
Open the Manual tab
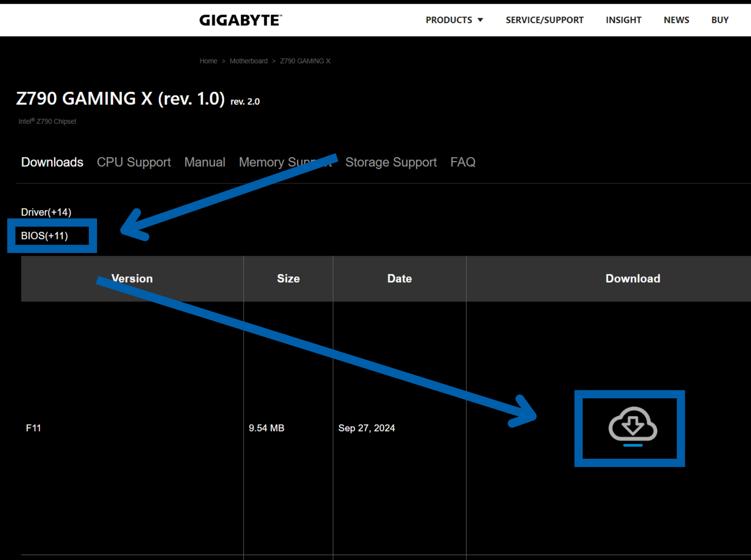click(205, 162)
